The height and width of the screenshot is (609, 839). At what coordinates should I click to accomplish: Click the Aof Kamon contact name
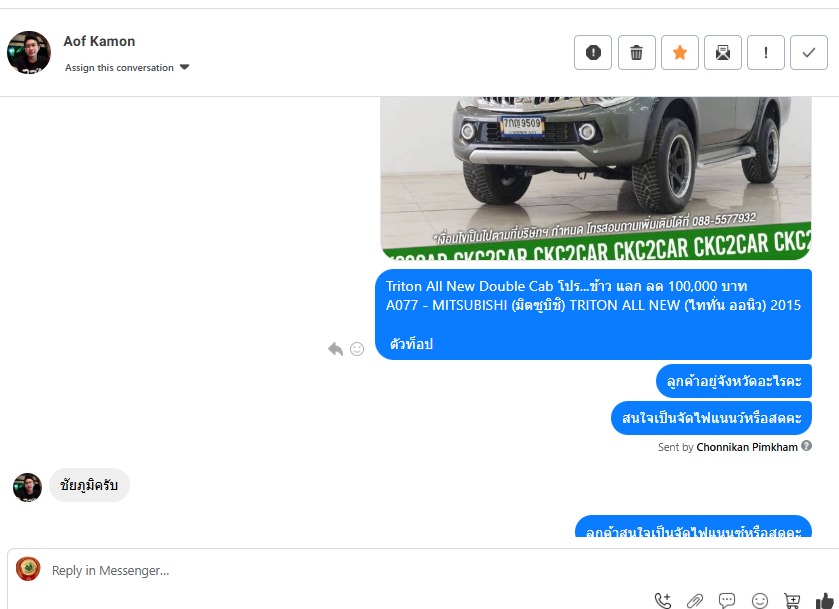[99, 41]
